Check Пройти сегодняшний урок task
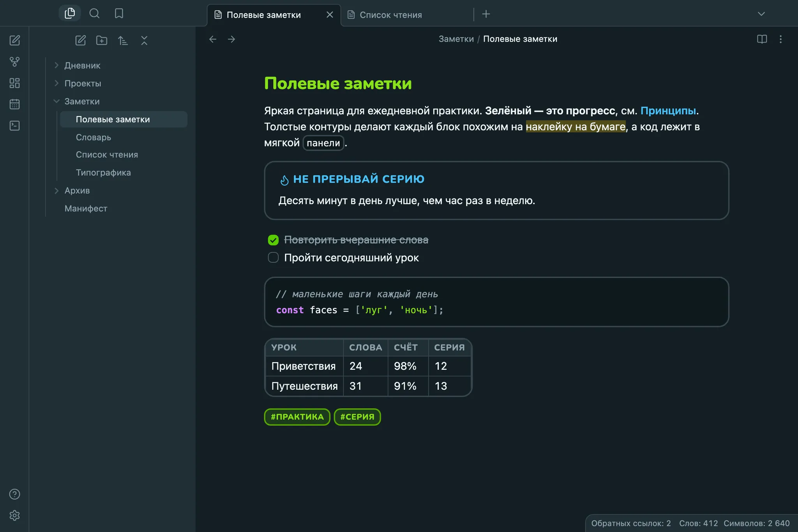 (x=273, y=258)
